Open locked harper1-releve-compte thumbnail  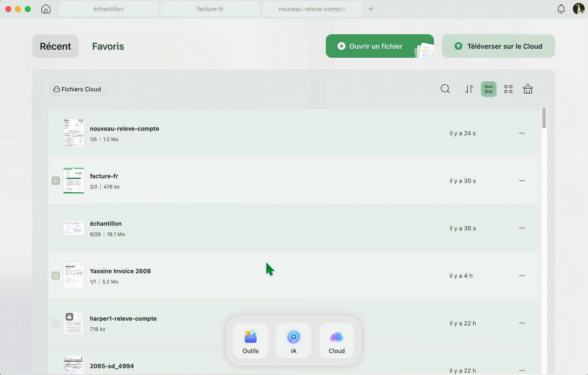[x=74, y=323]
